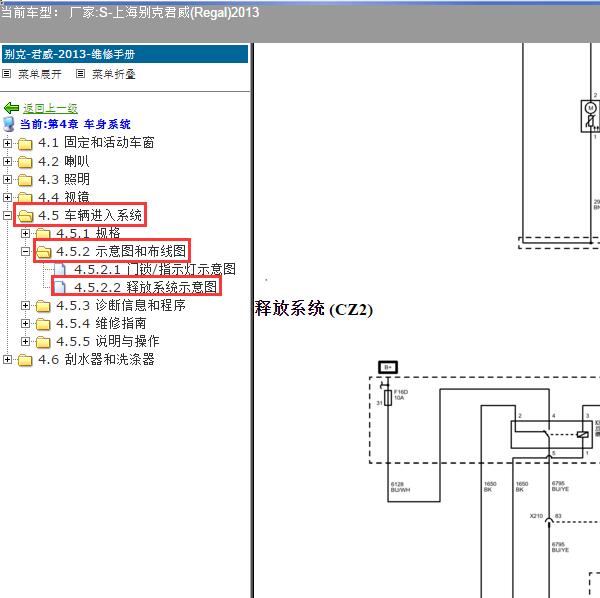Select the 4.6 刮水器和洗涤器 label
This screenshot has height=598, width=600.
click(96, 359)
